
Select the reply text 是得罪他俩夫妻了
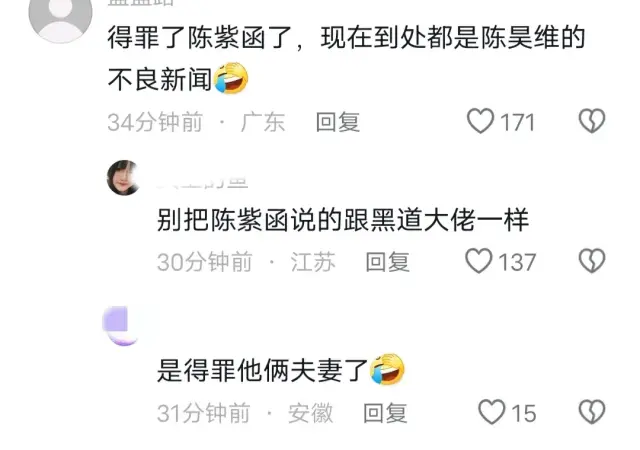coord(263,371)
